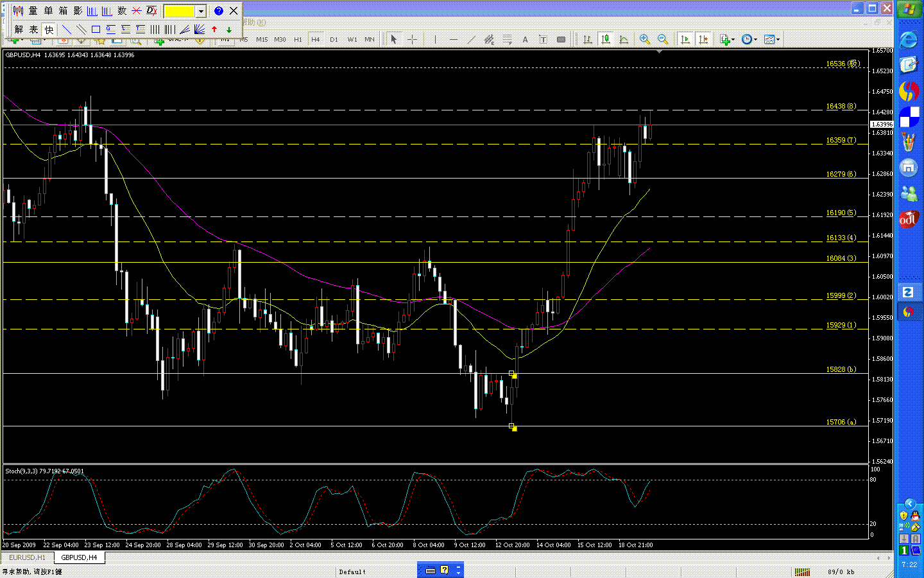
Task: Select the text label T tool
Action: pos(543,40)
